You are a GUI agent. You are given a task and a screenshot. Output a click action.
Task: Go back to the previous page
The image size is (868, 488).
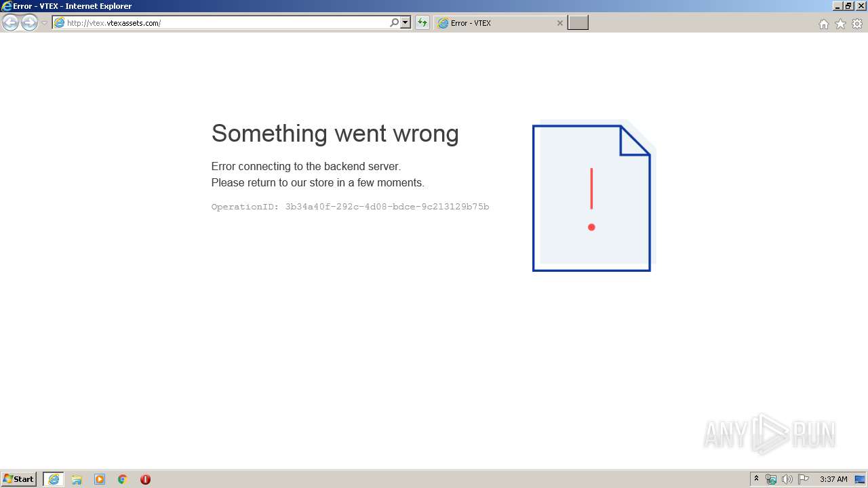[x=11, y=23]
